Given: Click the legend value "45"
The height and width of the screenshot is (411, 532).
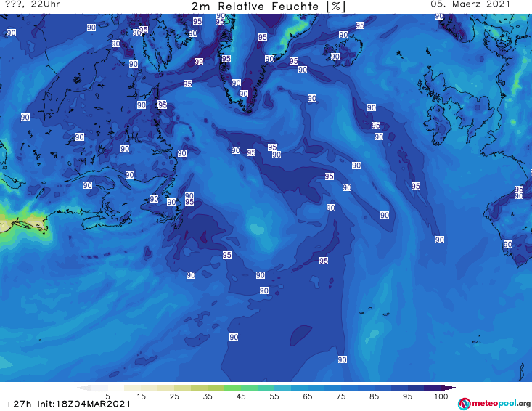Looking at the screenshot, I should point(241,396).
